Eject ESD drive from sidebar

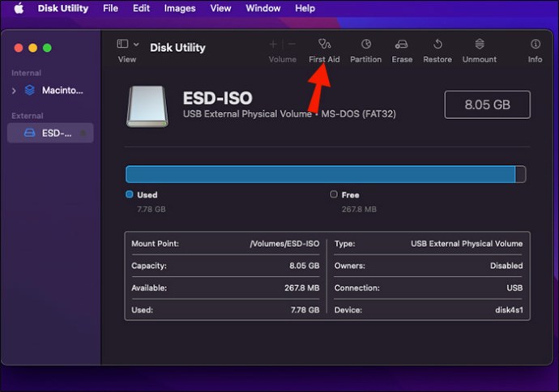coord(83,133)
